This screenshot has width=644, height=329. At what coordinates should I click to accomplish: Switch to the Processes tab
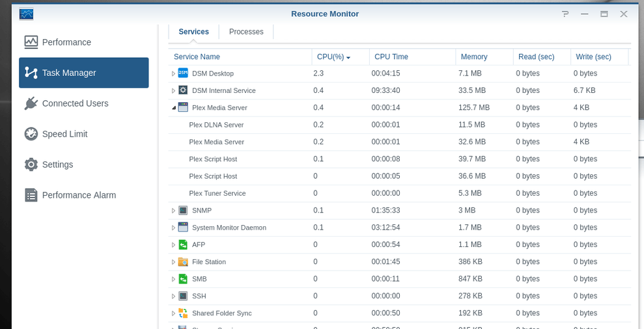coord(246,32)
